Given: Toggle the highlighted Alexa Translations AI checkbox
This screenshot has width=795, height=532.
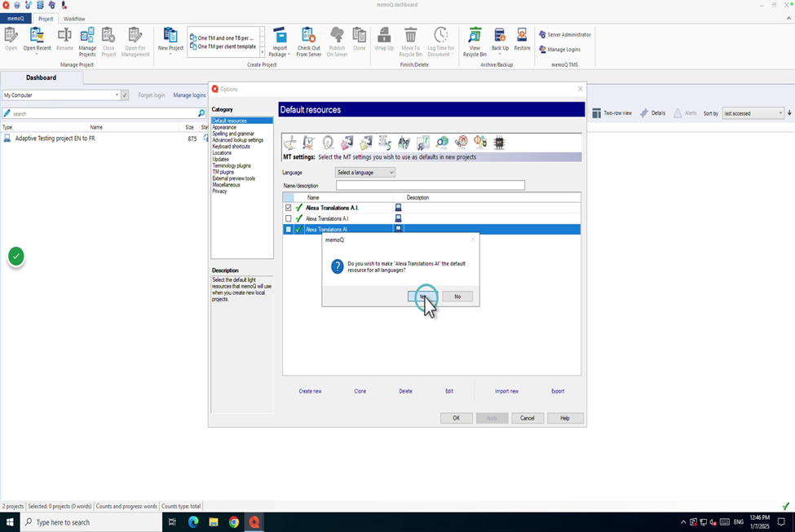Looking at the screenshot, I should (x=288, y=230).
